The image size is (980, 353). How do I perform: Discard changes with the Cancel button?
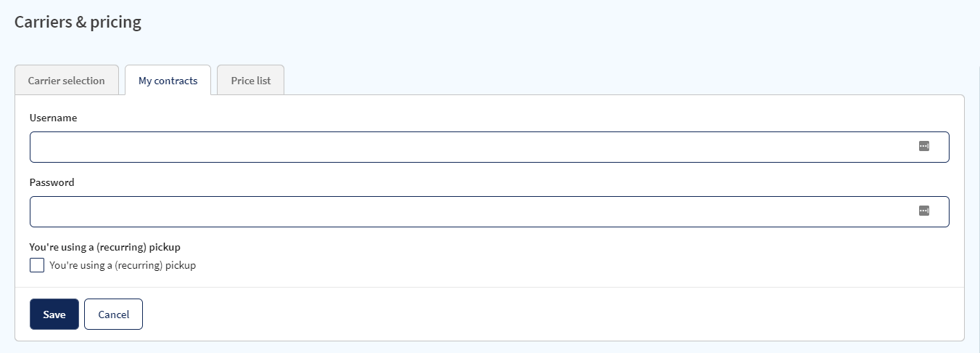(113, 315)
